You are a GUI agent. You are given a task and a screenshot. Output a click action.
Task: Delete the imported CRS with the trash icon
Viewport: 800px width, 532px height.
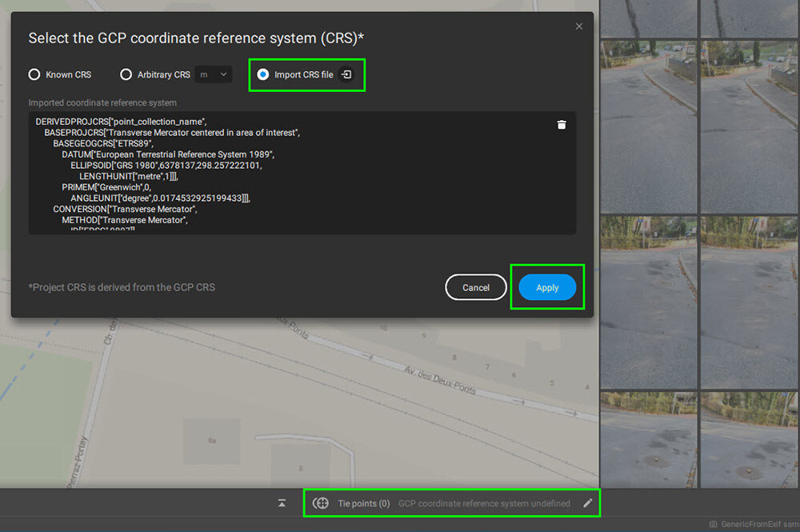point(561,125)
